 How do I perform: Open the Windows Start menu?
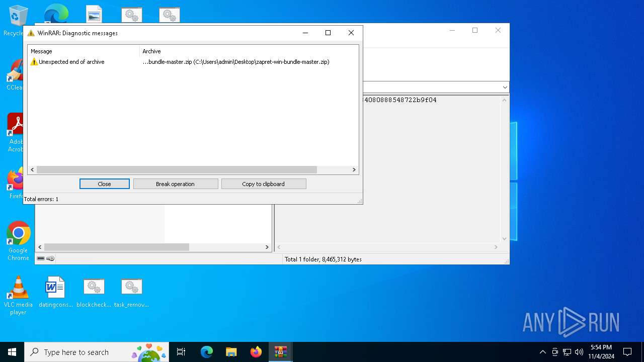12,352
